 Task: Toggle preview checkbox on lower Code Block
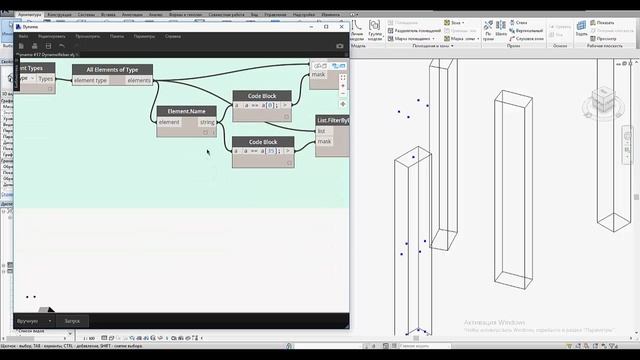[289, 163]
